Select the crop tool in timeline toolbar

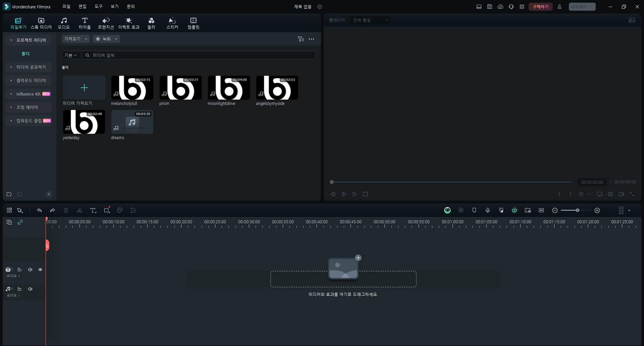click(x=107, y=210)
